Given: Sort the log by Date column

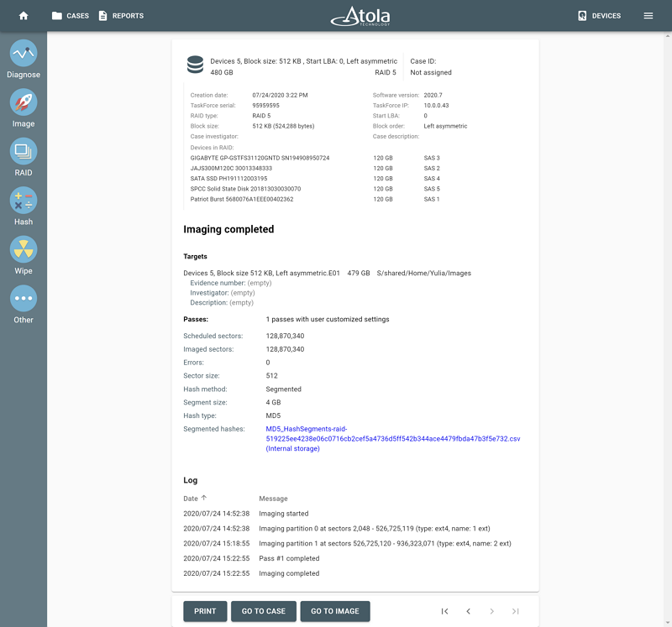Looking at the screenshot, I should (x=195, y=499).
